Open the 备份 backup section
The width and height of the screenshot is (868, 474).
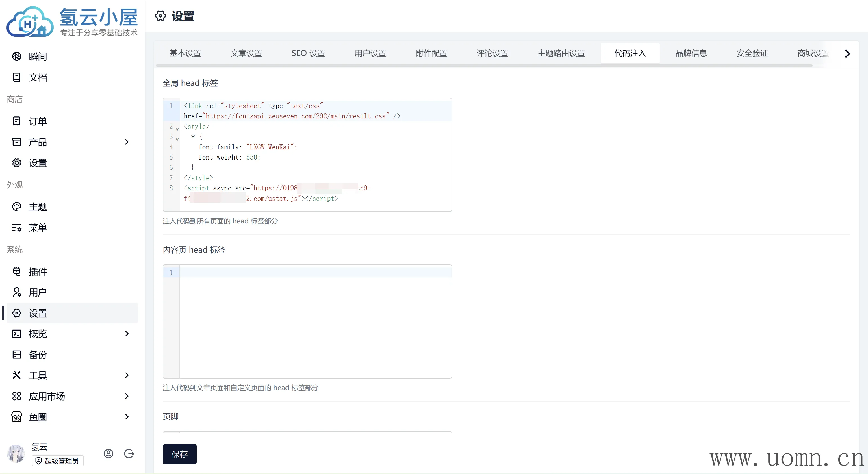(x=38, y=355)
